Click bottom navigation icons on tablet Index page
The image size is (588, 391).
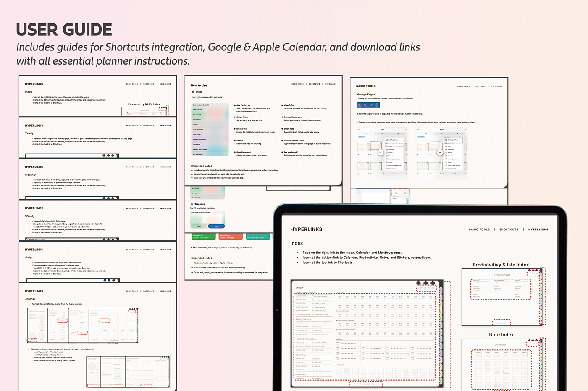coord(365,384)
